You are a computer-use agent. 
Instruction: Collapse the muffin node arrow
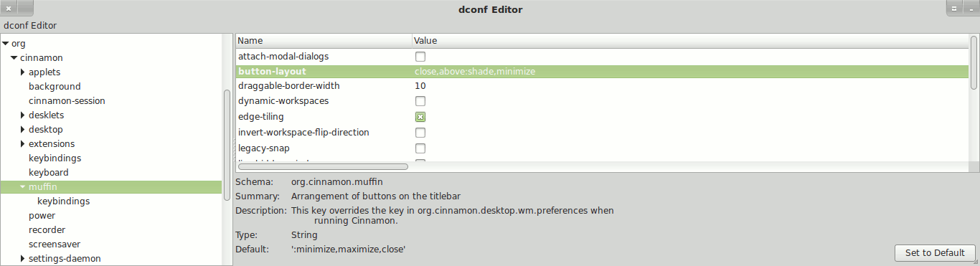pos(23,187)
